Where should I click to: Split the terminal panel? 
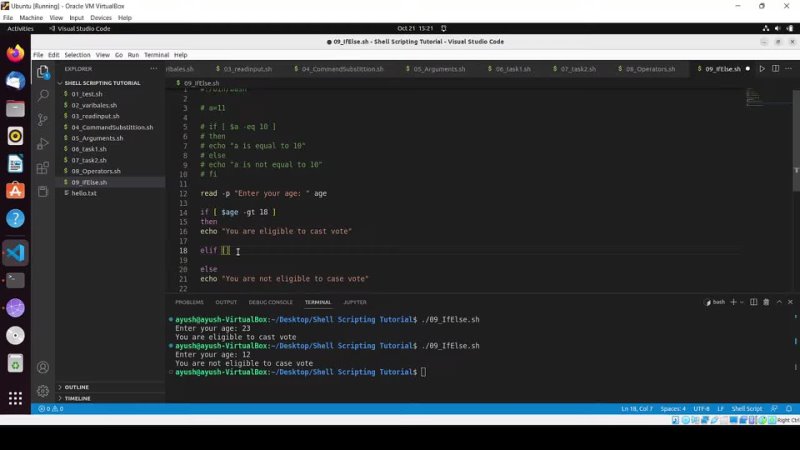point(753,302)
